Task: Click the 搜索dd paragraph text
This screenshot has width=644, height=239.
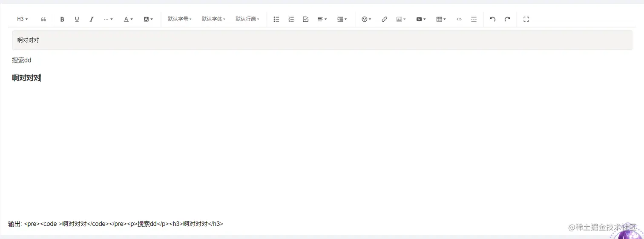Action: (x=22, y=60)
